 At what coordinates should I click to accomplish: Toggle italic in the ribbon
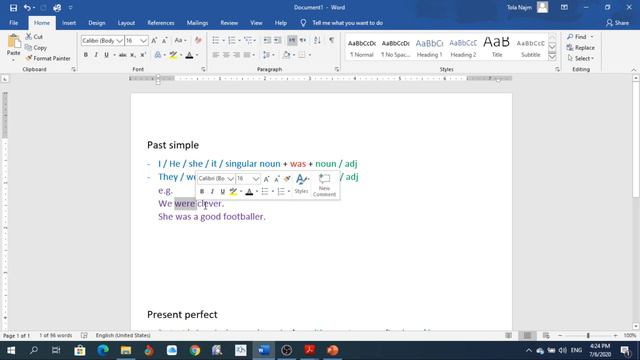pos(96,55)
